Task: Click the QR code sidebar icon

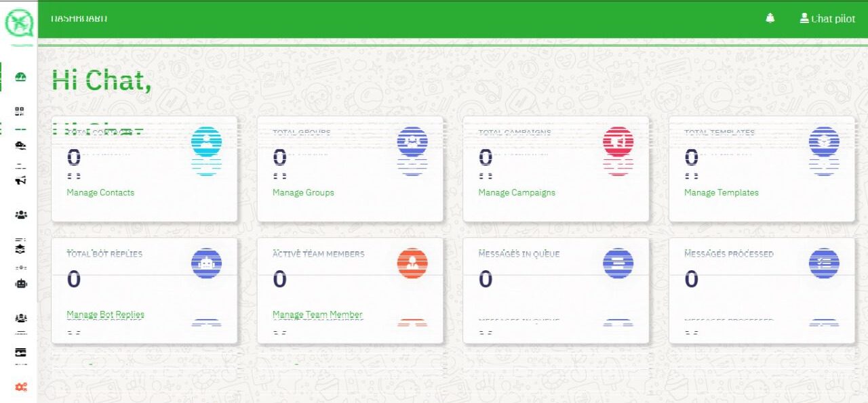Action: (20, 111)
